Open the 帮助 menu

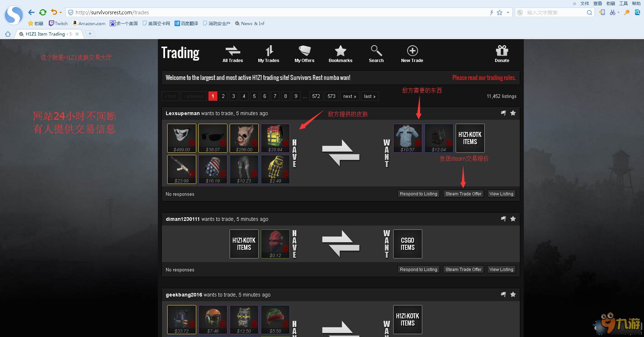[636, 4]
